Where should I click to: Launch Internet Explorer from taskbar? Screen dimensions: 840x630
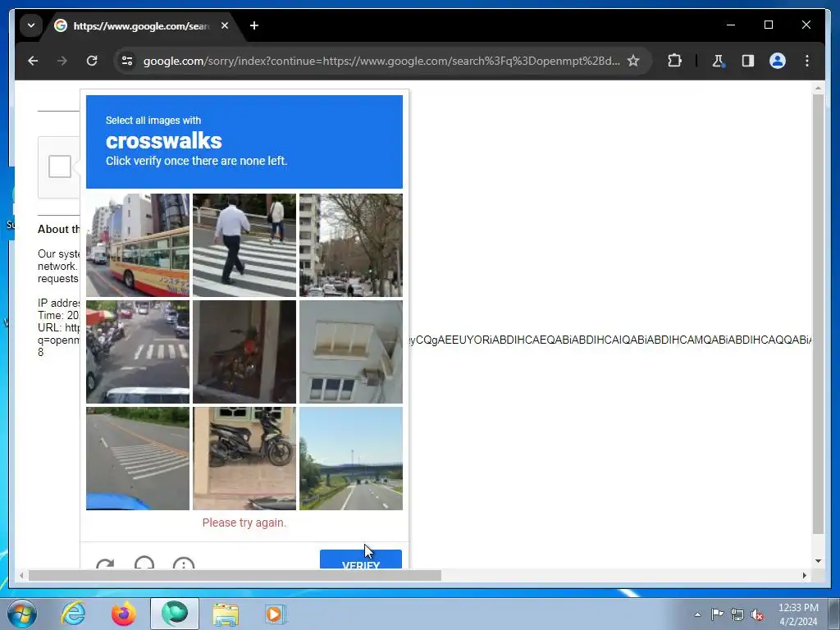73,614
